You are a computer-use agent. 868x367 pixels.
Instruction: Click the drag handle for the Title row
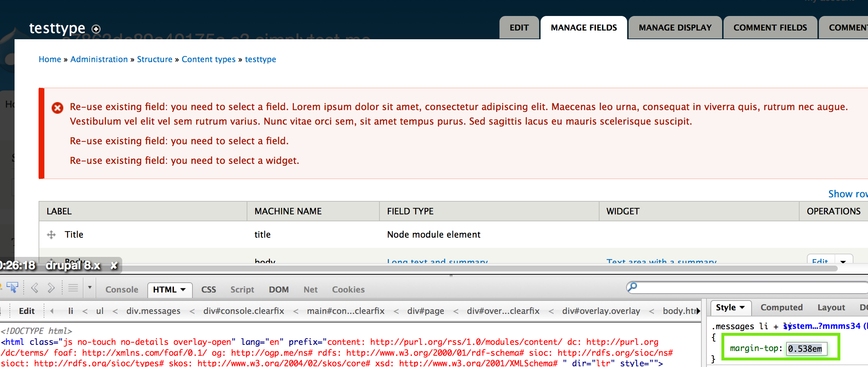pyautogui.click(x=51, y=235)
